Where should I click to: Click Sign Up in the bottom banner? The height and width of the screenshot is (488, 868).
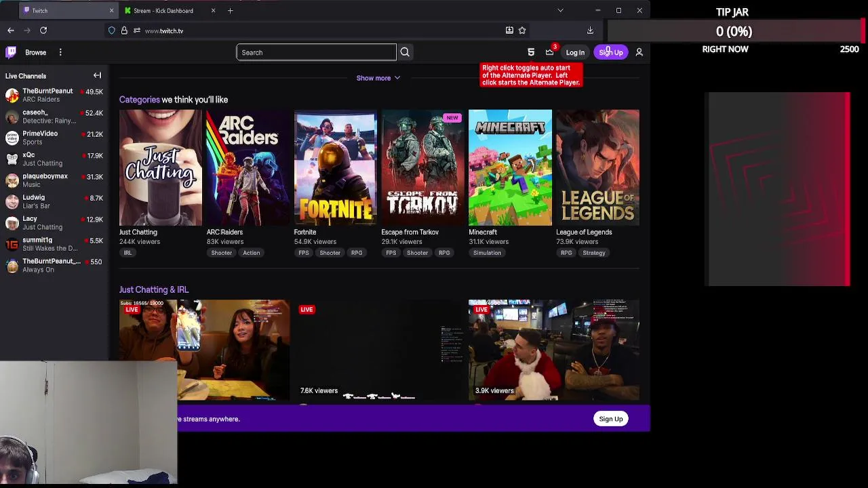point(611,419)
